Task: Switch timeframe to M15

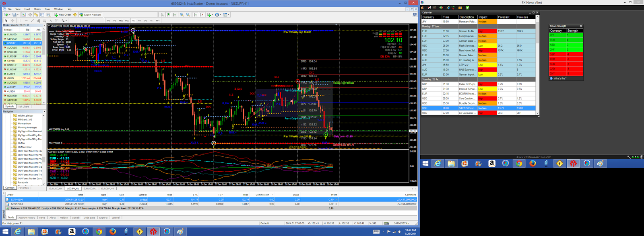Action: pyautogui.click(x=121, y=21)
